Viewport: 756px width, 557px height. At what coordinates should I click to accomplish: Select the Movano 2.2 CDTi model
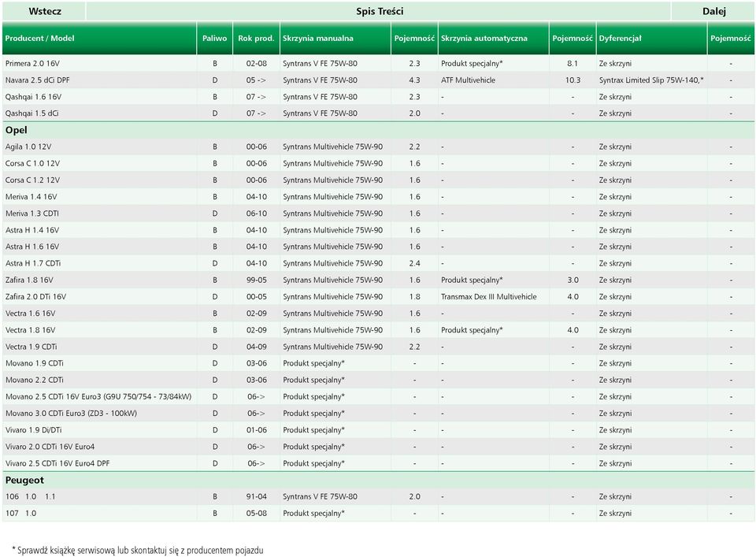tap(35, 380)
